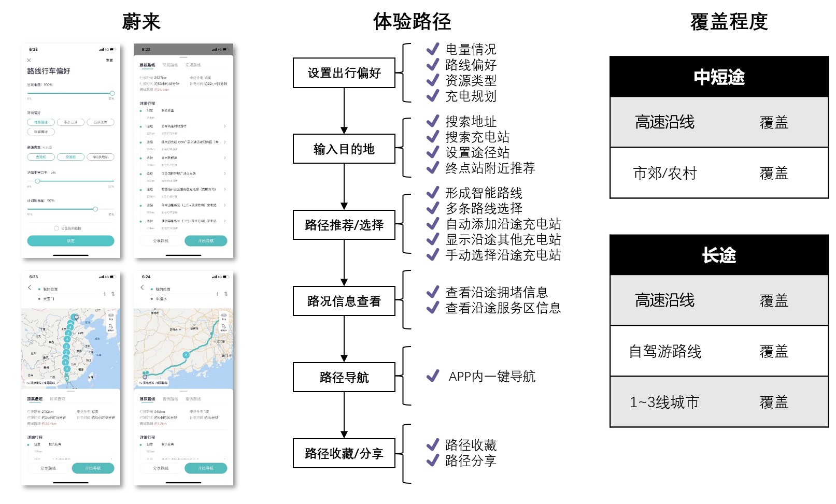Expand the 昆明方向 charging stop chevron
The width and height of the screenshot is (836, 504).
(224, 189)
